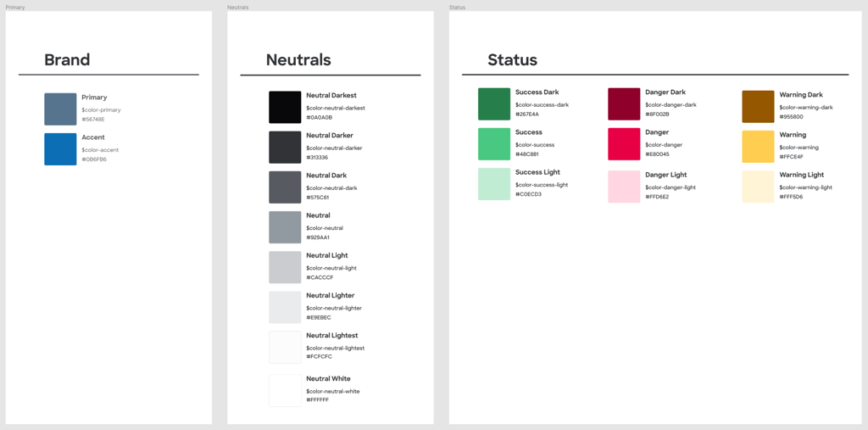The height and width of the screenshot is (430, 868).
Task: Select the $color-success-light text
Action: click(542, 185)
